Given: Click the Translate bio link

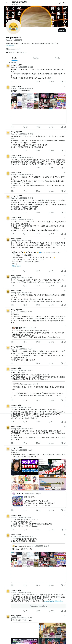Looking at the screenshot, I should pos(10,46).
